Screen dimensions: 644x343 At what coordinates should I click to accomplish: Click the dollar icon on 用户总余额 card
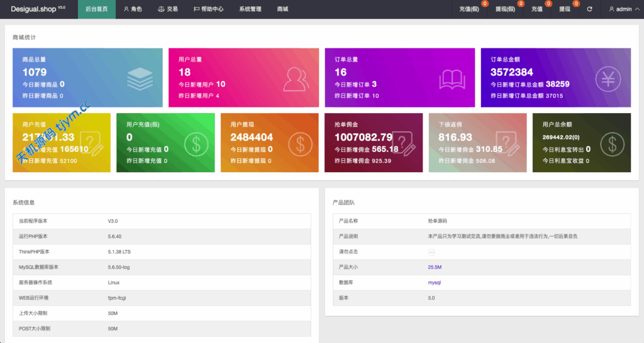click(611, 144)
